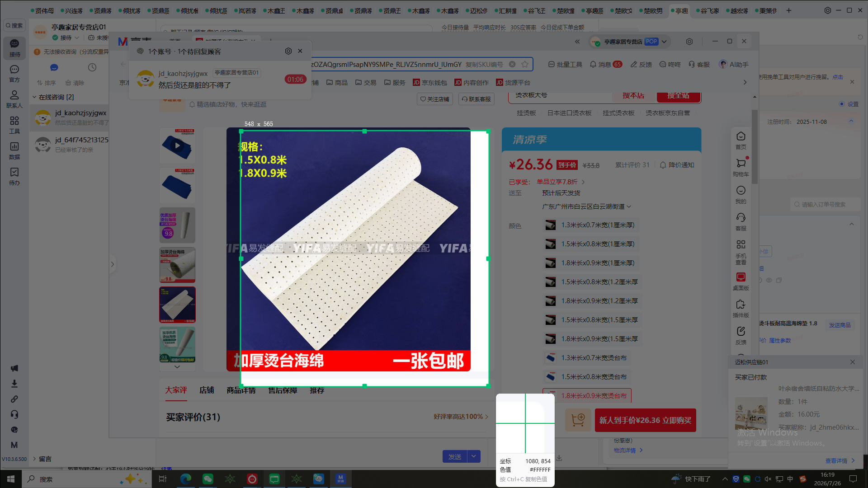
Task: Click the 联系客服 contact service button
Action: click(476, 99)
